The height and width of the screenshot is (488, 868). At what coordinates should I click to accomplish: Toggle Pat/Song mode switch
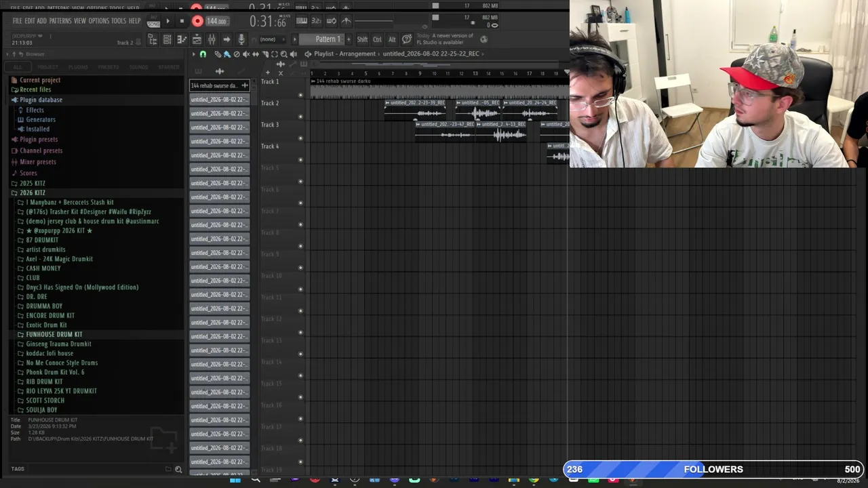click(154, 22)
